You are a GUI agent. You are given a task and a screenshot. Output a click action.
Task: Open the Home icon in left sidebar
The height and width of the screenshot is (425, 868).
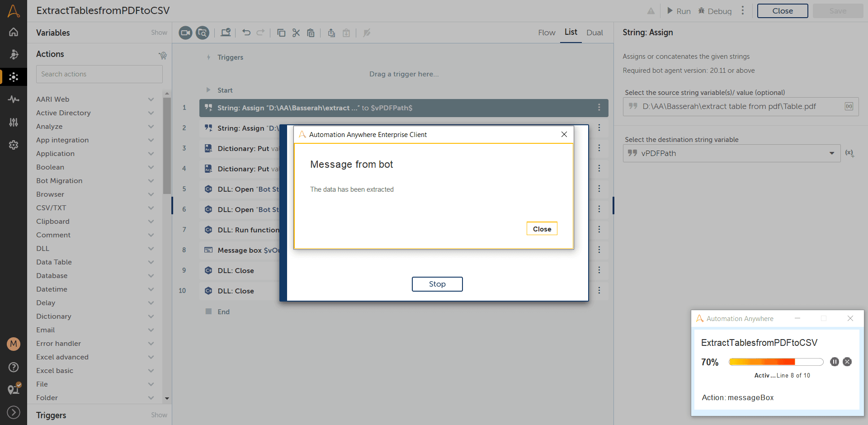click(14, 32)
